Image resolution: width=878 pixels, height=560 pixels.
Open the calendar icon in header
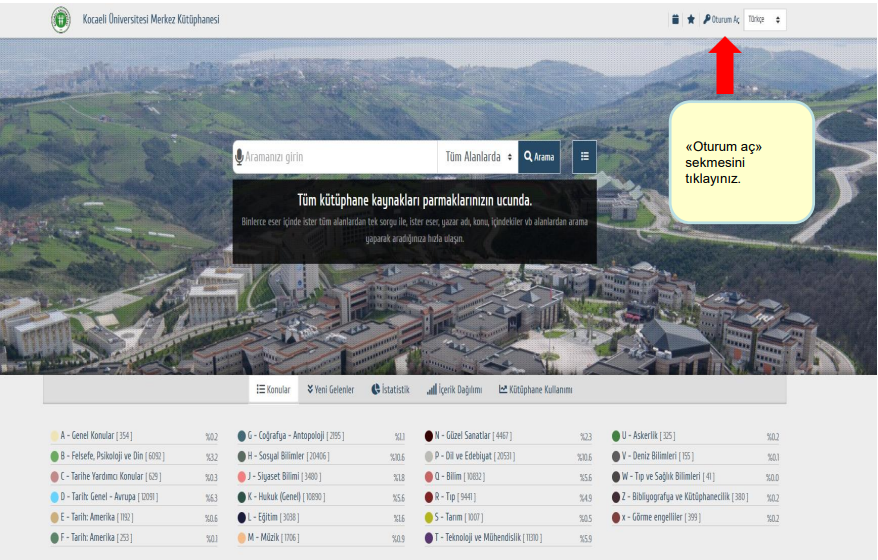tap(675, 20)
